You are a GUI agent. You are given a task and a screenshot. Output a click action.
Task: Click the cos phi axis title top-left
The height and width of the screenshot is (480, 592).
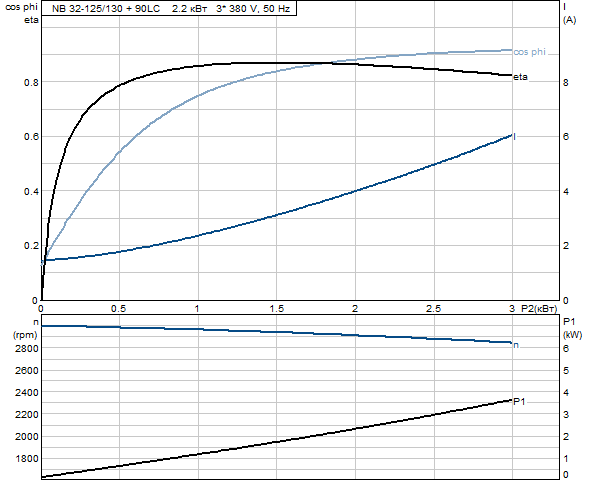[x=21, y=8]
